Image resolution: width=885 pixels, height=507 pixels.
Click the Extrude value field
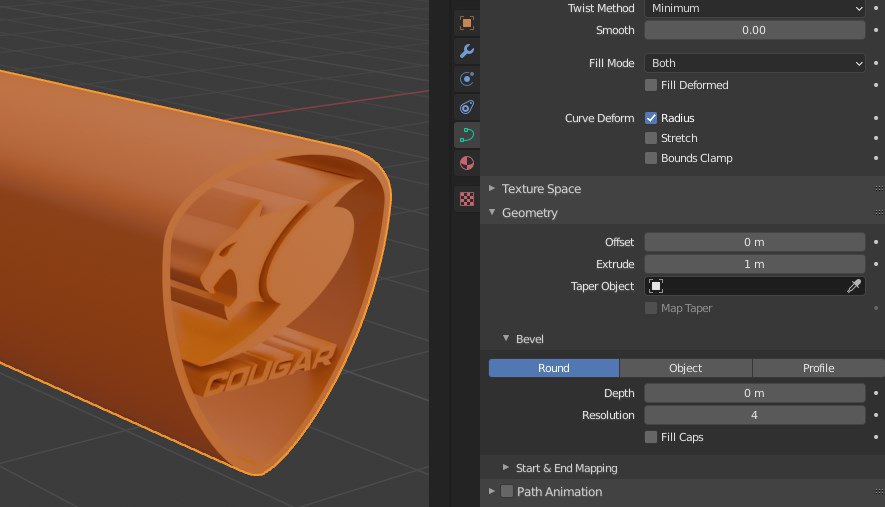[x=755, y=264]
